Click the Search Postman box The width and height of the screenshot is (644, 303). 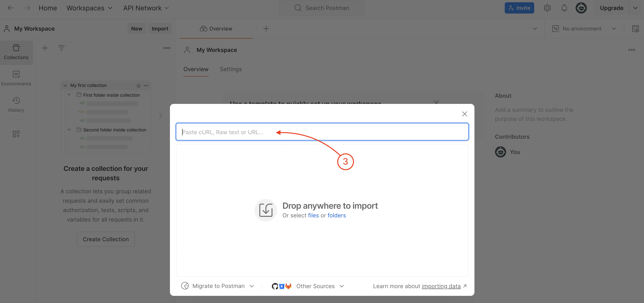tap(321, 8)
